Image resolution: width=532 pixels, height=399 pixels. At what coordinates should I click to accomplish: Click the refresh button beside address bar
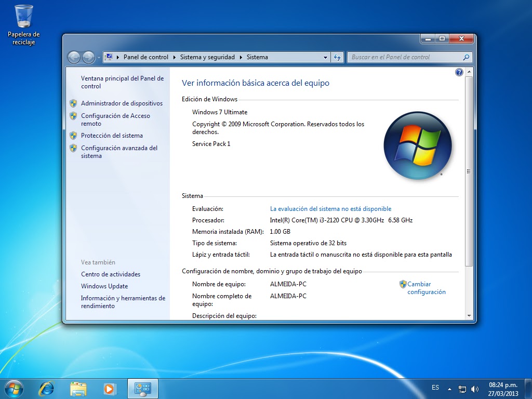pyautogui.click(x=337, y=57)
